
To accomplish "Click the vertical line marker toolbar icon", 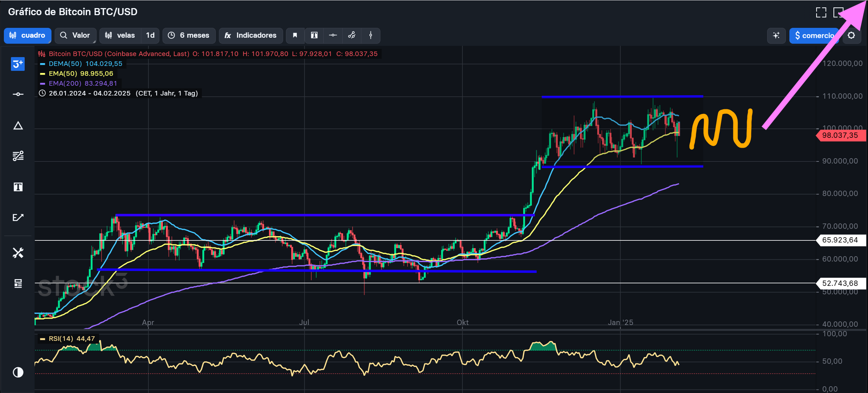I will click(x=371, y=35).
